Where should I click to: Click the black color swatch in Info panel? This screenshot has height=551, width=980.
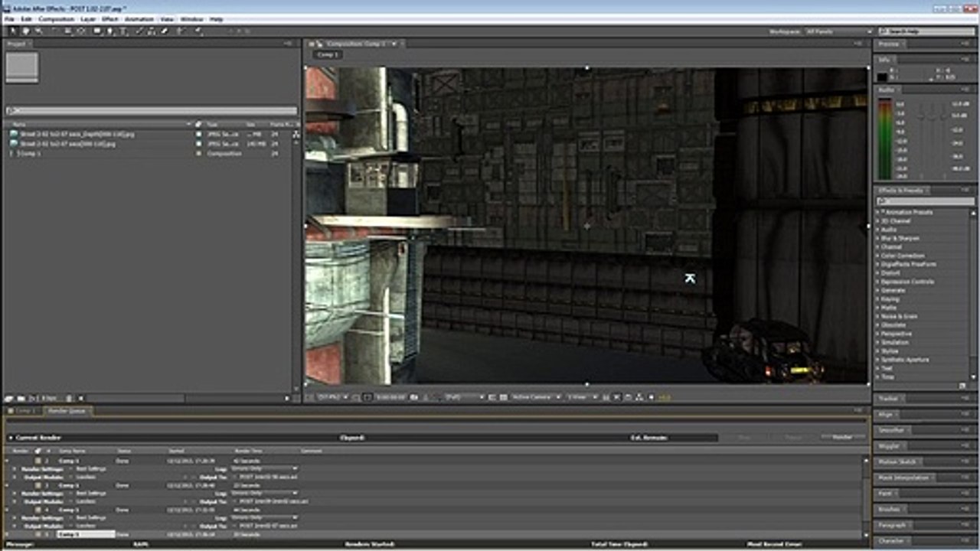pos(882,77)
